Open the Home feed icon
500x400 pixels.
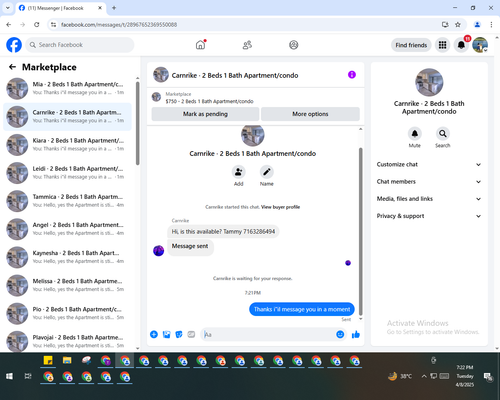point(200,45)
